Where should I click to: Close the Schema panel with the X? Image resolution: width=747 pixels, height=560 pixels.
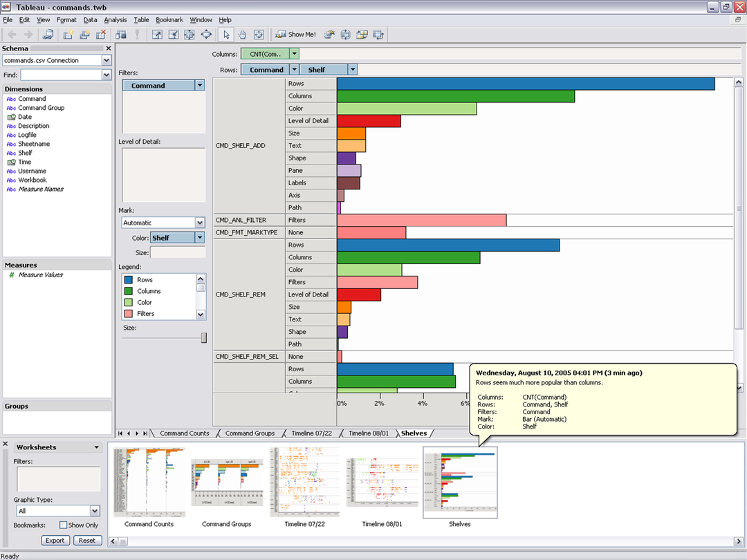pos(108,48)
